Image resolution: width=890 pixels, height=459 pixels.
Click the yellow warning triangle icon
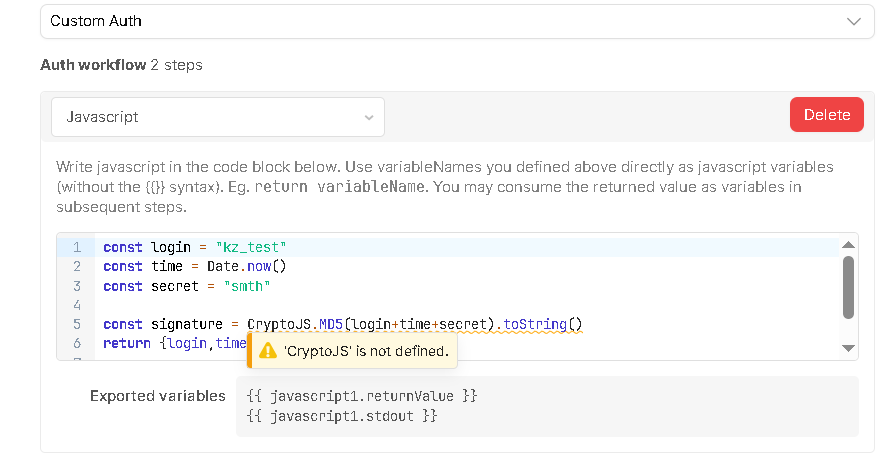[x=268, y=351]
